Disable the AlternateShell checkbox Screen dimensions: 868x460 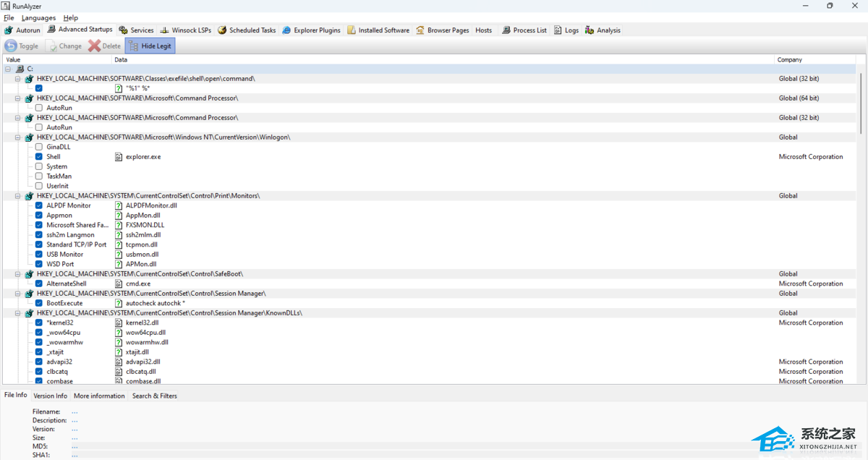pyautogui.click(x=39, y=284)
